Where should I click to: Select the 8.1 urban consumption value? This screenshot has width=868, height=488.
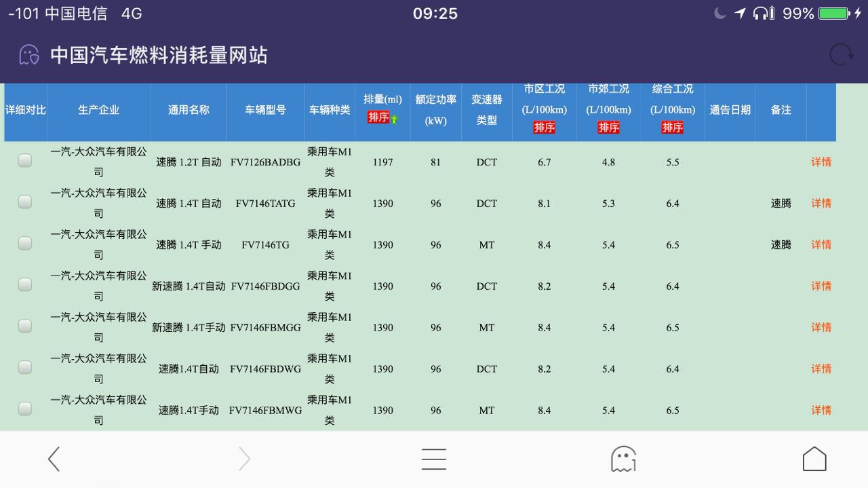(x=544, y=204)
